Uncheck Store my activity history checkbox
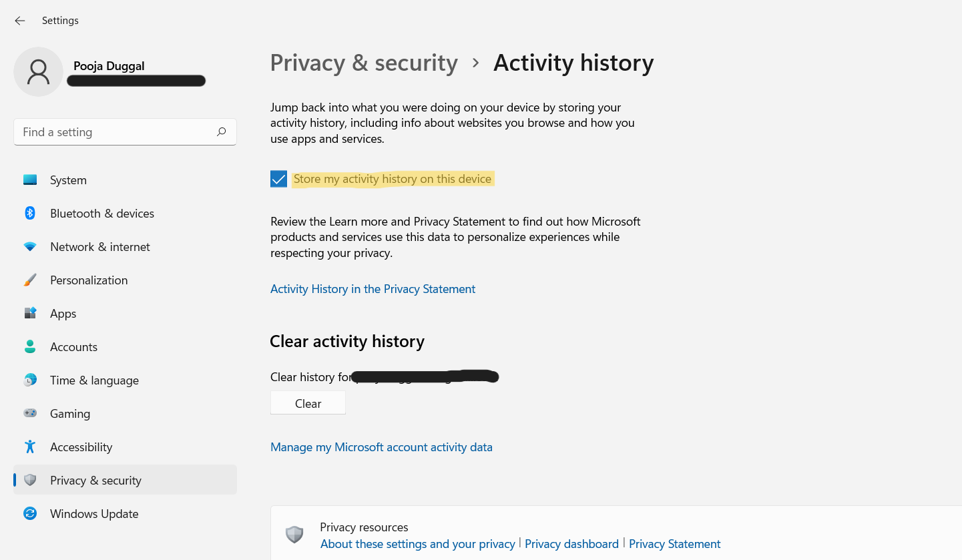 (x=278, y=179)
